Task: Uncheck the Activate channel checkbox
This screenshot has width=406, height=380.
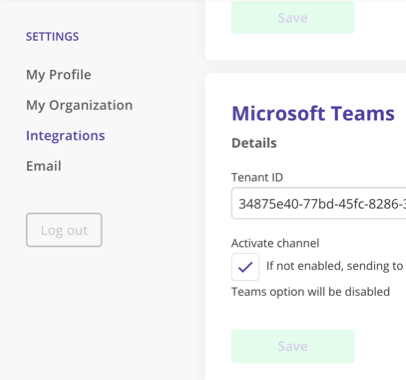Action: pyautogui.click(x=245, y=267)
